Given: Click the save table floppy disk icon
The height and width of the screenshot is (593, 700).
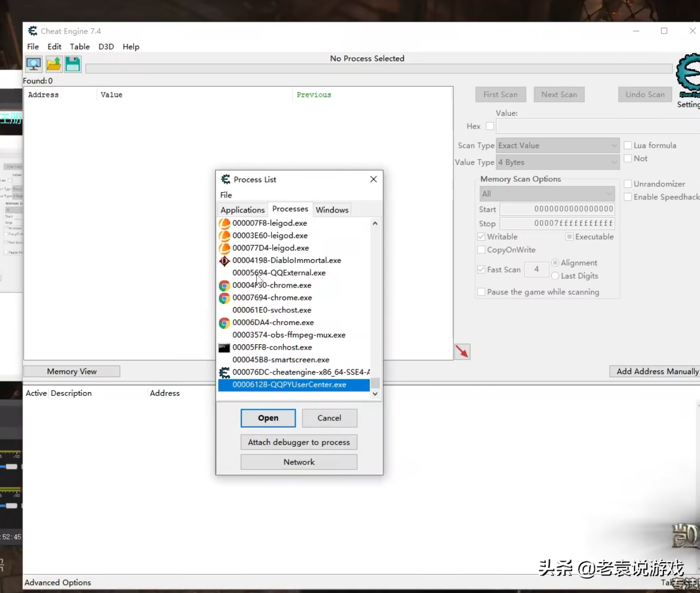Looking at the screenshot, I should pos(73,64).
